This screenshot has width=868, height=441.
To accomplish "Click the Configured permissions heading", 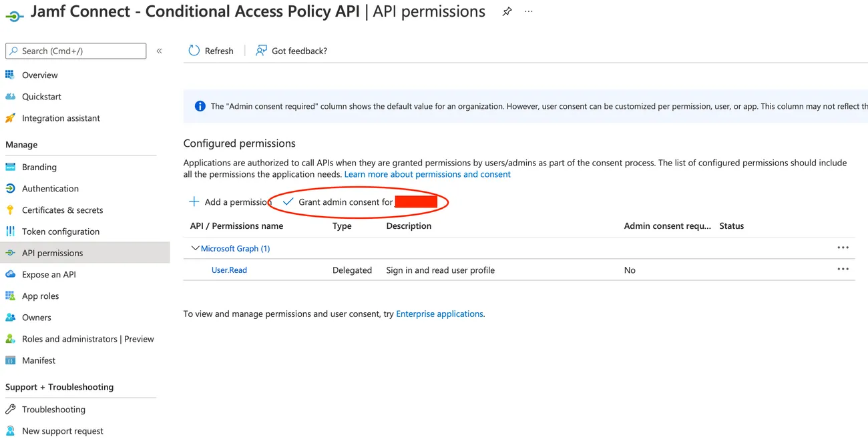I will pyautogui.click(x=239, y=143).
